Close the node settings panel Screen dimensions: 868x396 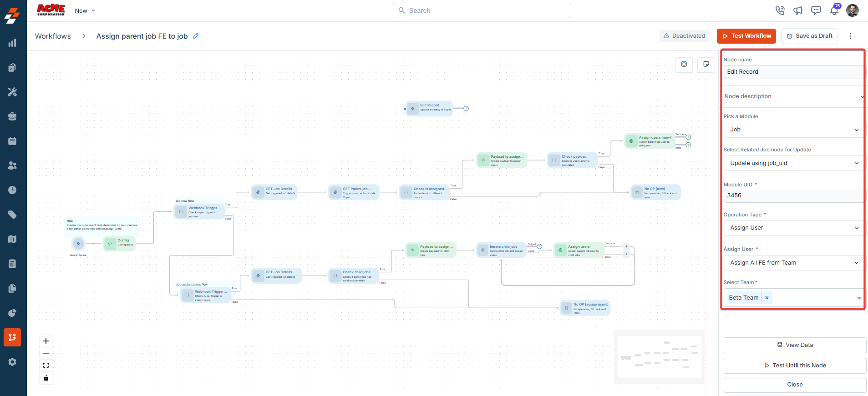[795, 385]
